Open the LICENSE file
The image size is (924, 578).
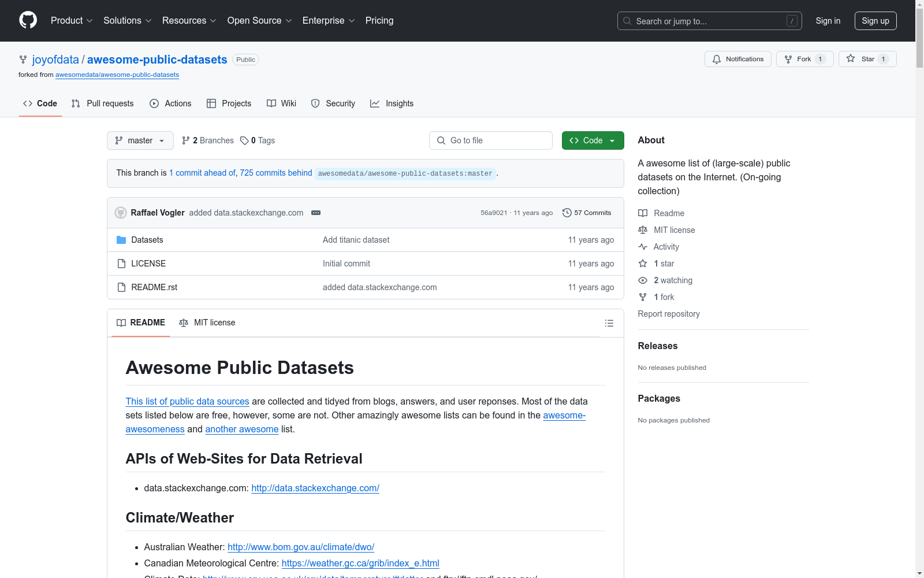point(148,264)
